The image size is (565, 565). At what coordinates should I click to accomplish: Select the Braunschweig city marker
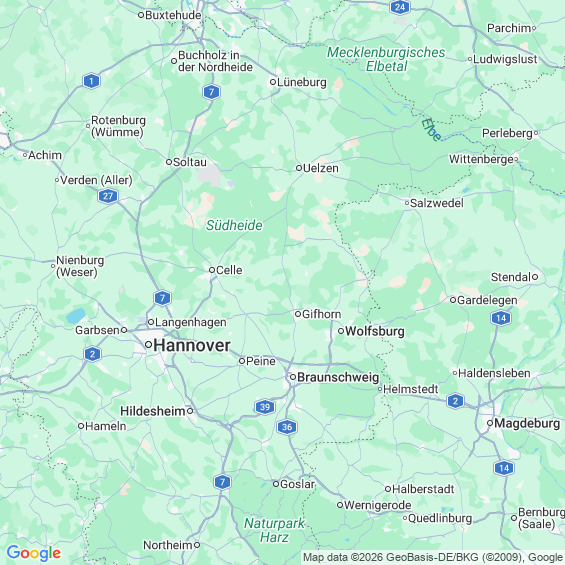(293, 377)
